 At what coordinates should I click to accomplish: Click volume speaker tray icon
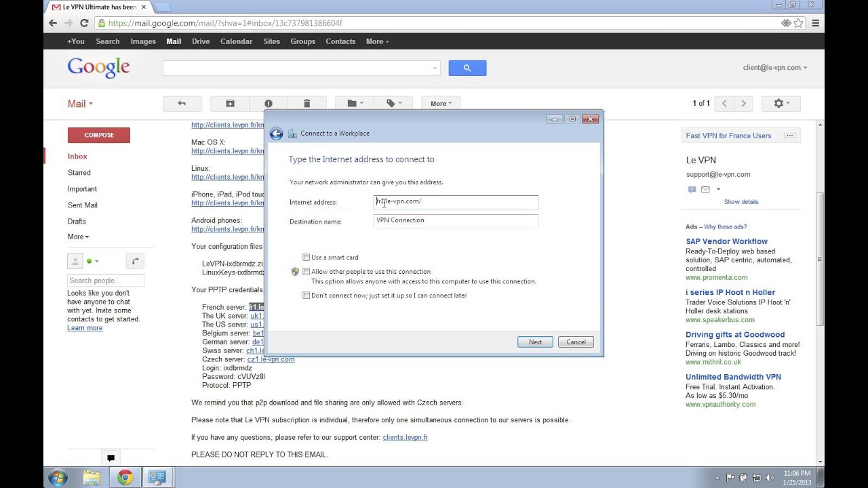(769, 478)
